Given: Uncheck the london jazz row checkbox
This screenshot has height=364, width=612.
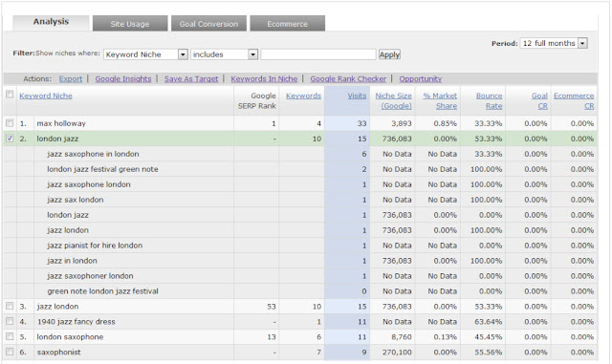Looking at the screenshot, I should pos(10,139).
